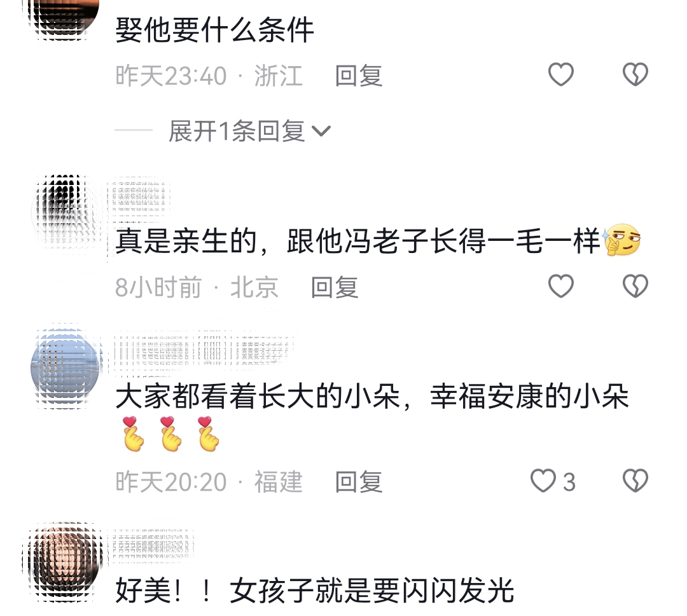Screen dimensions: 687x616
Task: Like the Beijing comment with heart icon
Action: [x=561, y=286]
